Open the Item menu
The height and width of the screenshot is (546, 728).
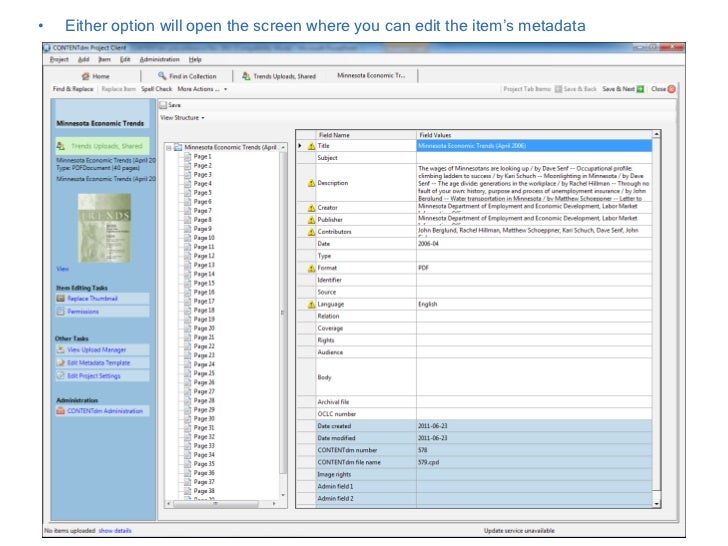[104, 59]
